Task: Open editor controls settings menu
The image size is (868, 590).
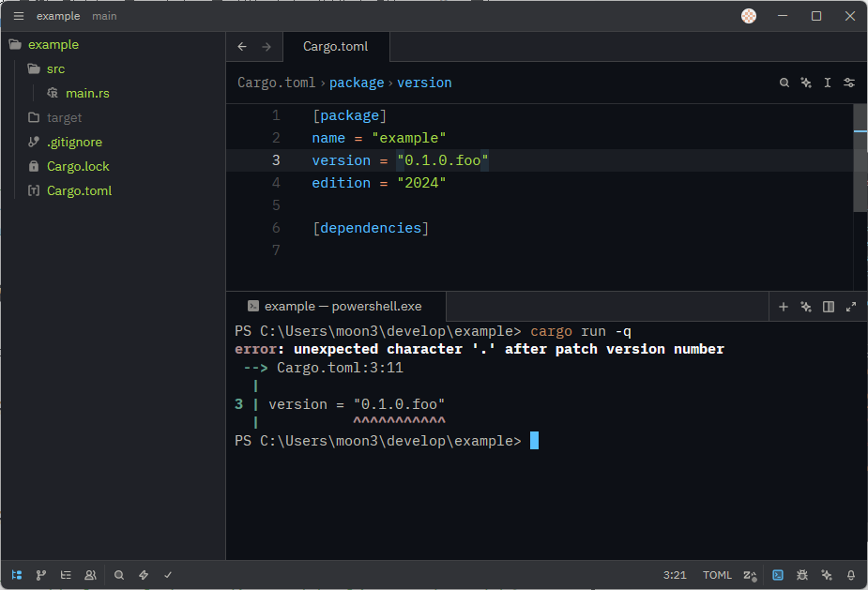Action: 848,83
